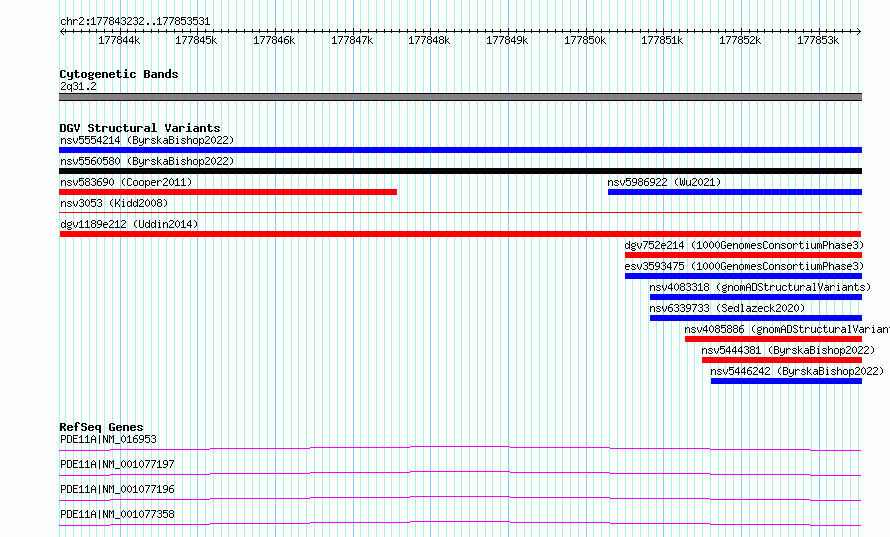Click the right arrowhead of the ruler
890x537 pixels.
[x=859, y=32]
